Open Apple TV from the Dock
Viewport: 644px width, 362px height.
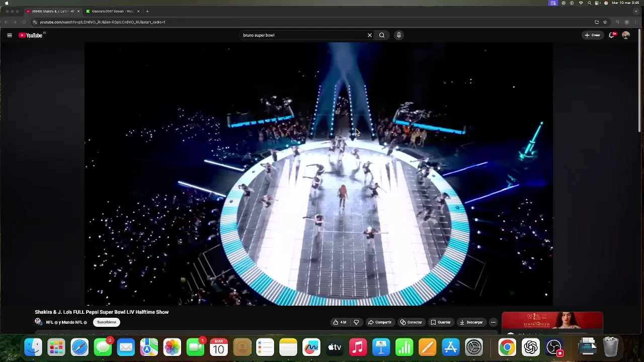coord(335,347)
